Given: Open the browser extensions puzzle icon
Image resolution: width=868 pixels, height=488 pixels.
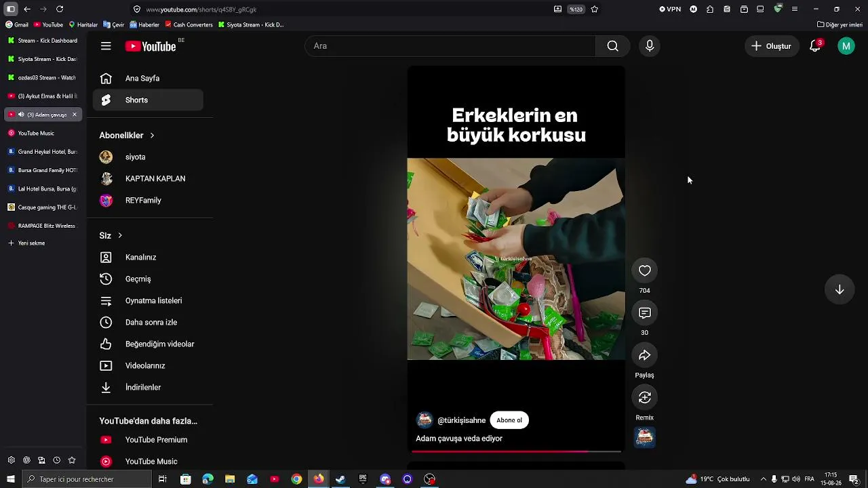Looking at the screenshot, I should (x=710, y=9).
